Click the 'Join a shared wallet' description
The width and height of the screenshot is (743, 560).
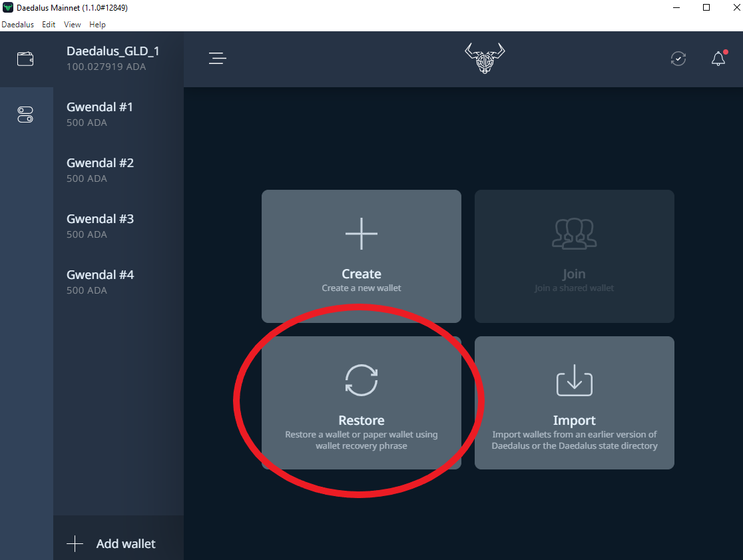point(575,288)
